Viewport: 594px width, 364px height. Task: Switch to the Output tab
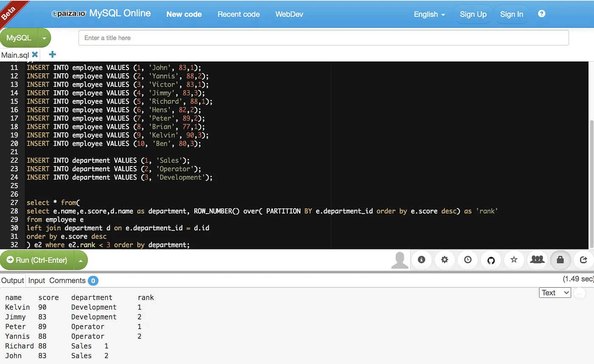click(13, 281)
